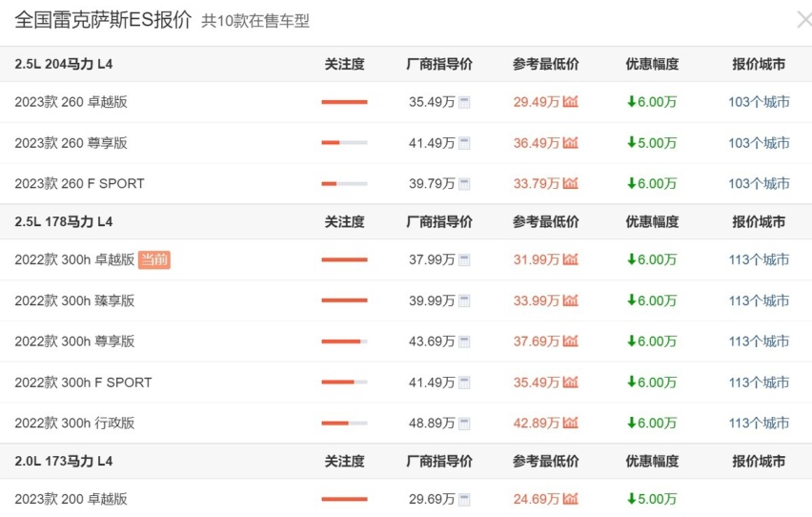Click lowest price 29.49万

[x=537, y=102]
